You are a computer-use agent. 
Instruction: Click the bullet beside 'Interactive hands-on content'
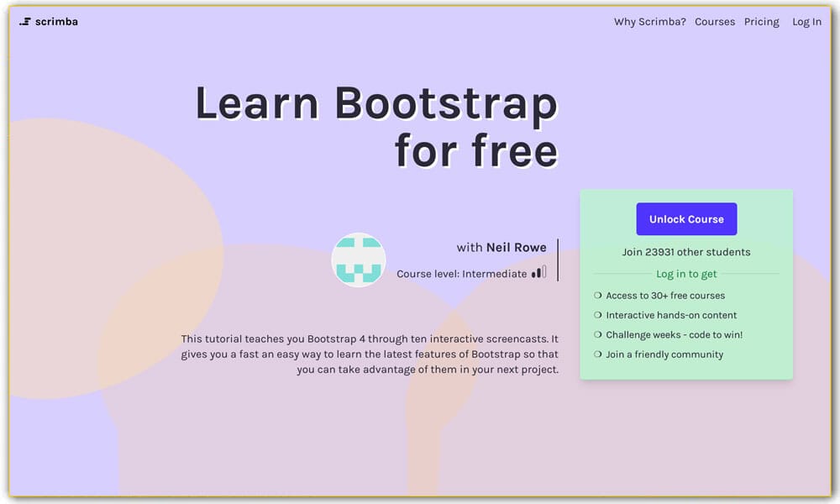(x=596, y=315)
